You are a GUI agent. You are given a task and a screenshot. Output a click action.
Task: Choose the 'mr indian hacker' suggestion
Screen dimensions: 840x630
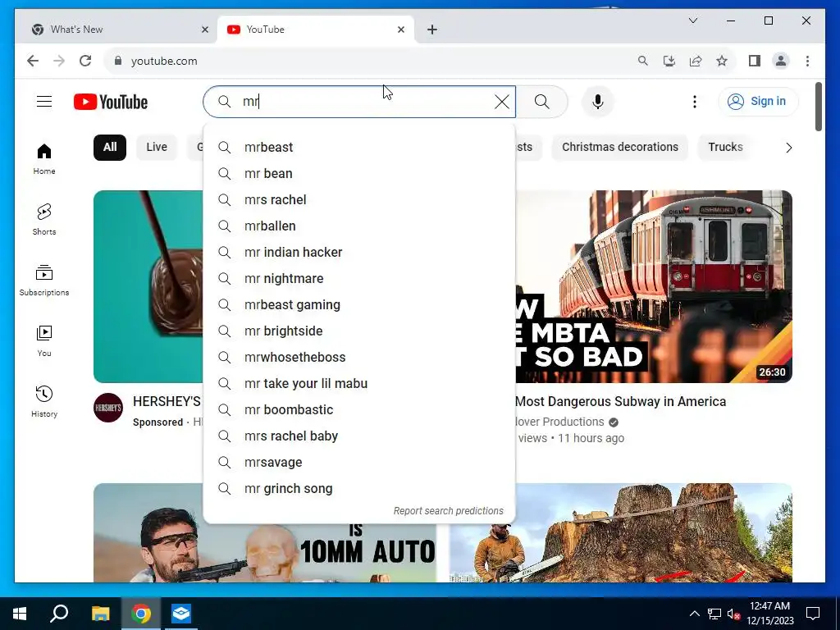pos(359,253)
